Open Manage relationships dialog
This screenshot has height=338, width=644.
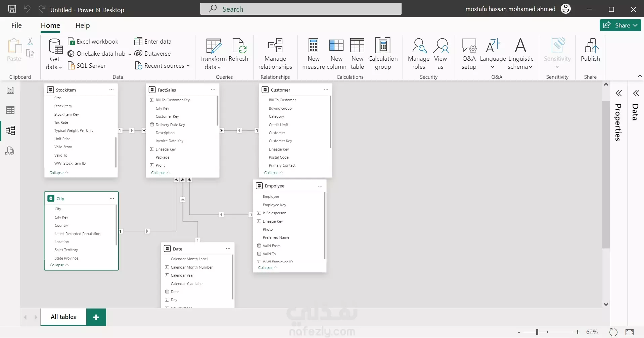click(275, 54)
